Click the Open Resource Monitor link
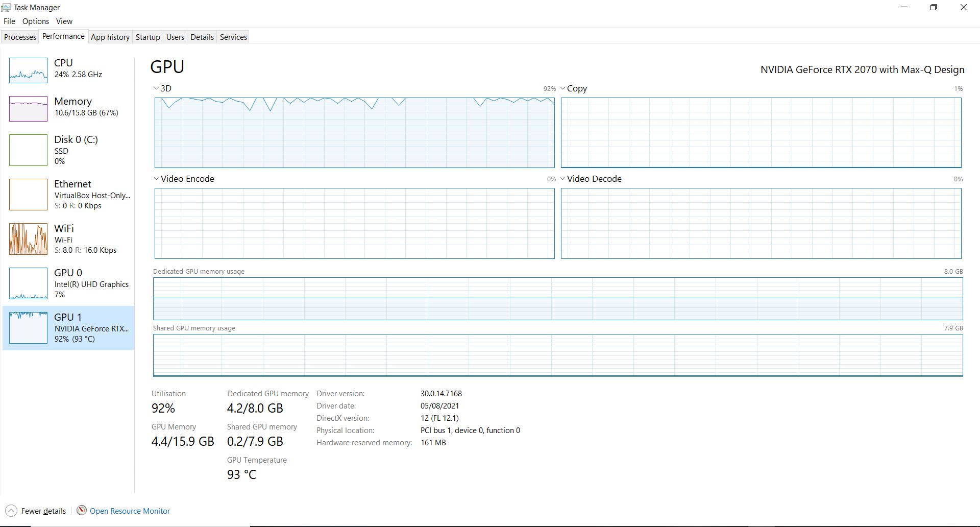980x527 pixels. coord(130,511)
